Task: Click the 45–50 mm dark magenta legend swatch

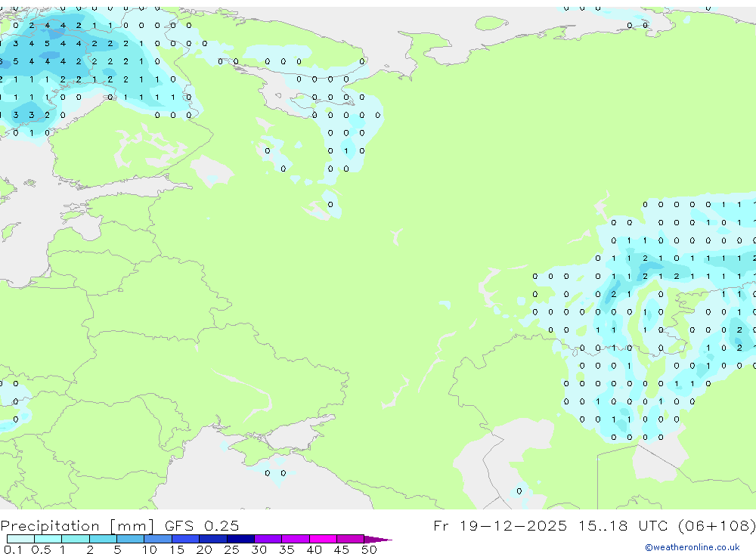Action: click(x=351, y=539)
